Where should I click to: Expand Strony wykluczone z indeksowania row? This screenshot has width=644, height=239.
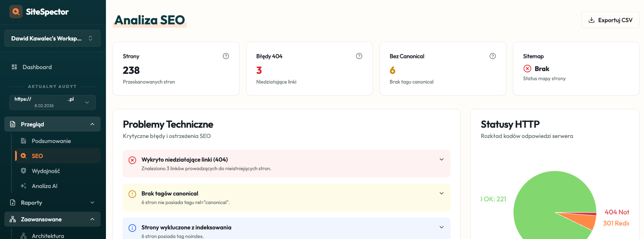click(x=441, y=227)
